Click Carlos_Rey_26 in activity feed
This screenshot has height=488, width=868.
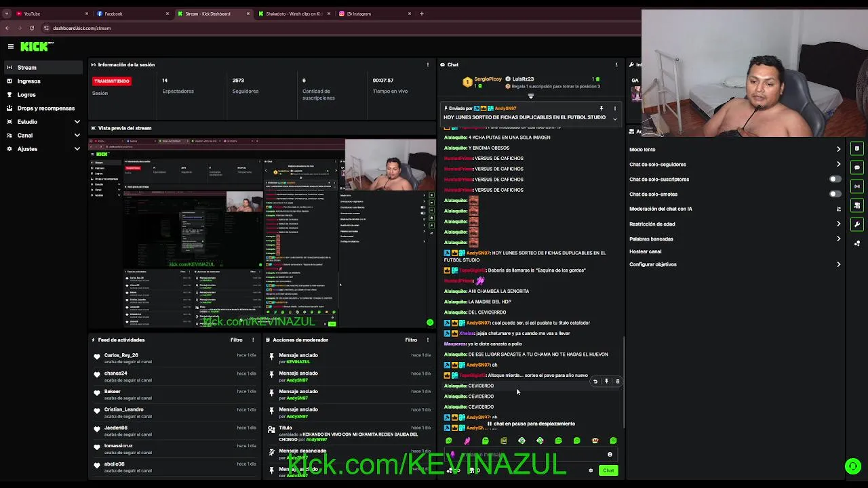[x=121, y=355]
